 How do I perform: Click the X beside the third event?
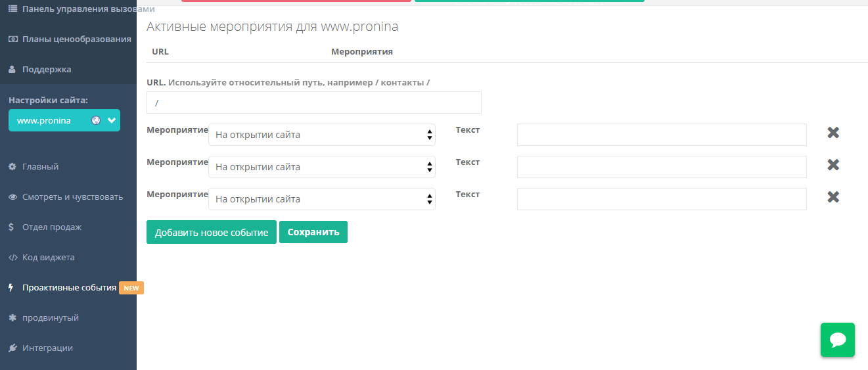833,197
